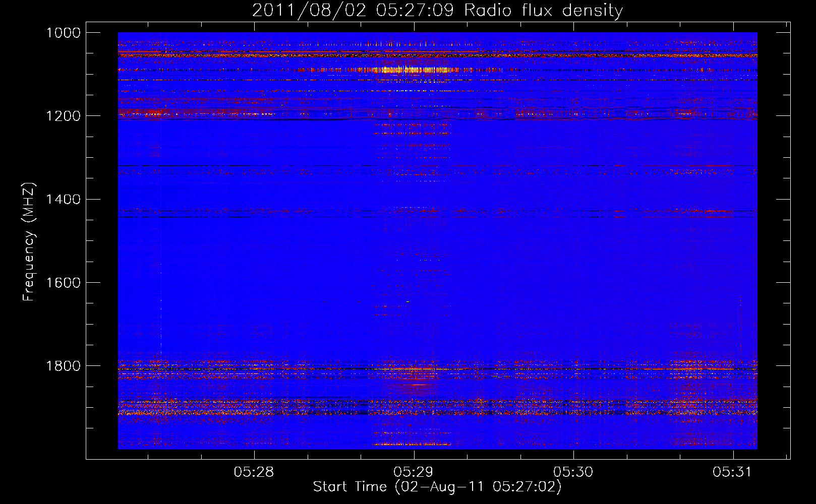Screen dimensions: 816x504
Task: Click the 05:31 time tick label
Action: click(x=732, y=472)
